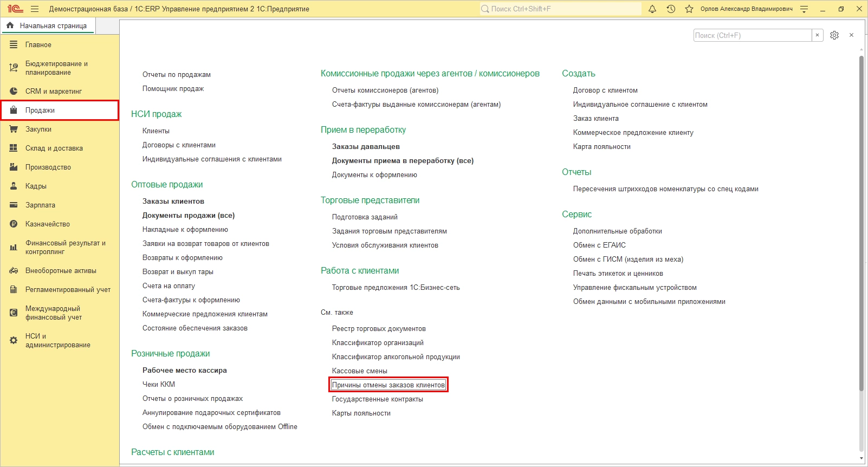This screenshot has height=467, width=868.
Task: Click the Склад и доставка icon
Action: coord(14,148)
